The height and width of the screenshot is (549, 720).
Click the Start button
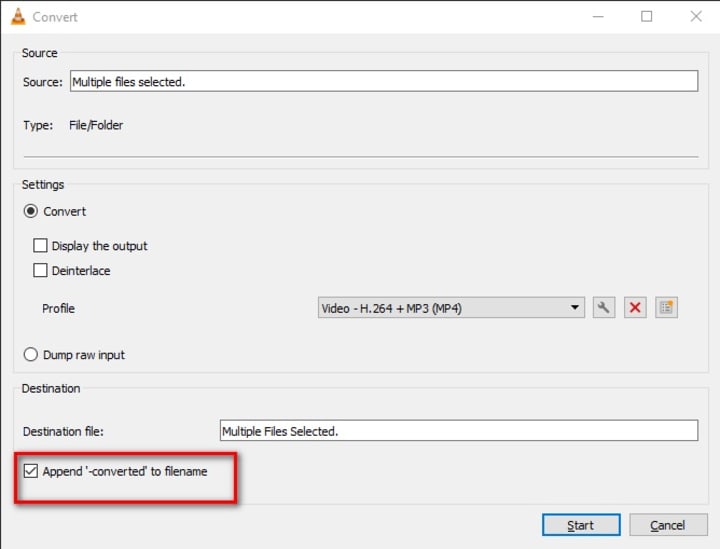point(581,525)
